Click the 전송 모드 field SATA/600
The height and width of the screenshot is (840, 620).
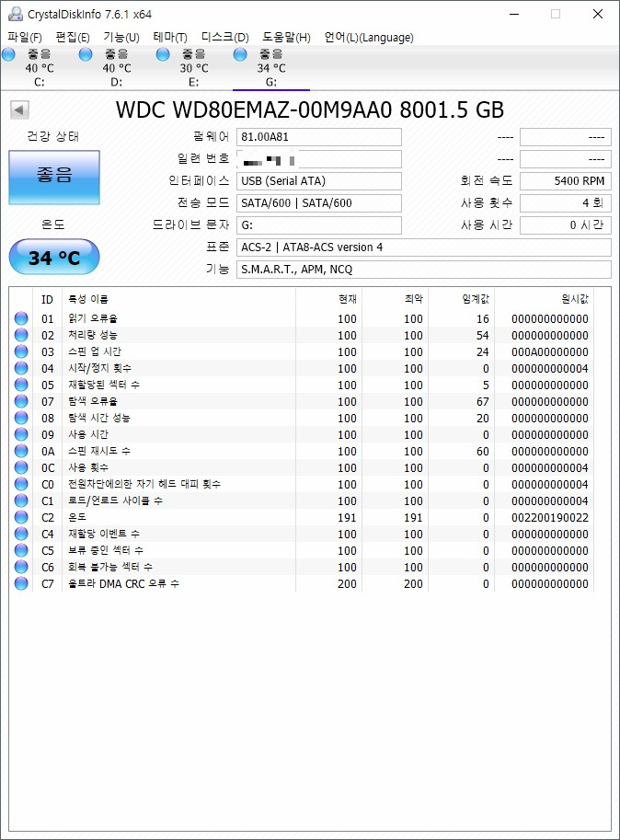point(319,203)
